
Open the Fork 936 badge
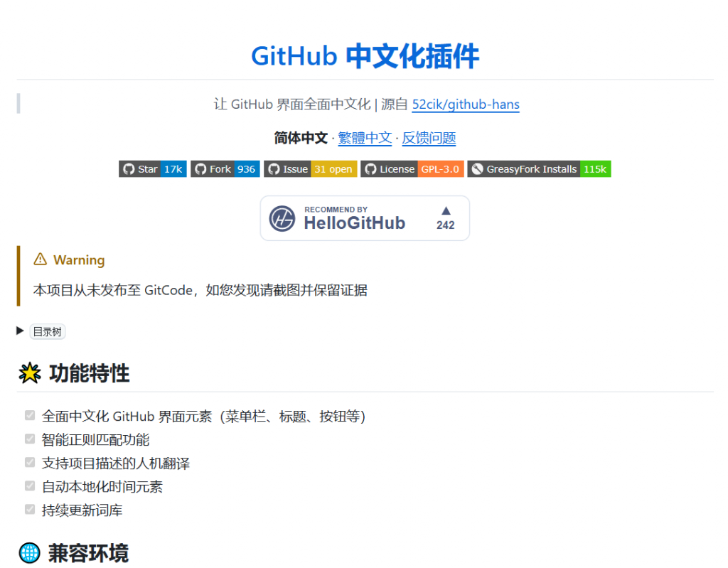[x=225, y=169]
